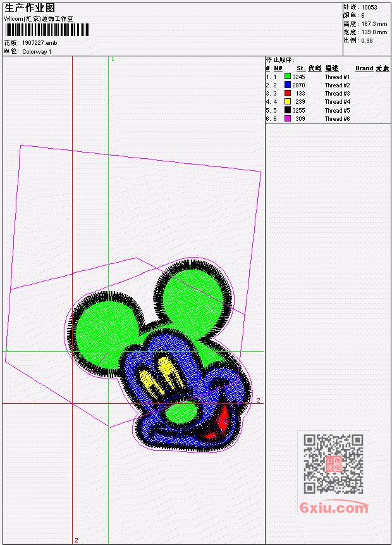Click the stitch count value 309
This screenshot has height=545, width=392.
point(300,119)
